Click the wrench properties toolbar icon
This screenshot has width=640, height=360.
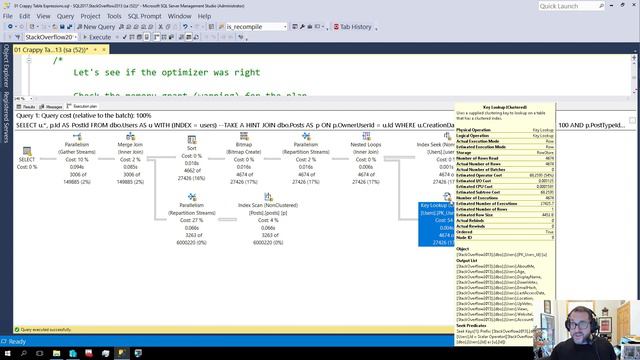(x=302, y=27)
